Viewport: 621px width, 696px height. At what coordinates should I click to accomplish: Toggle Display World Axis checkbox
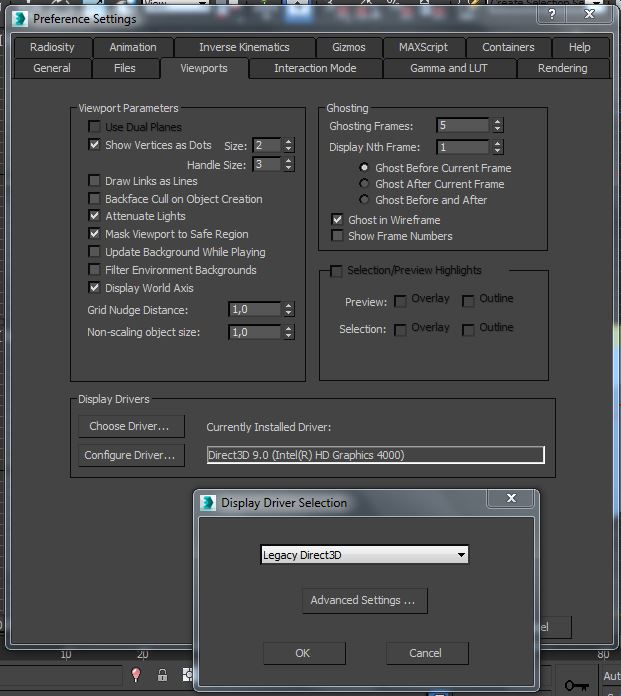click(94, 288)
